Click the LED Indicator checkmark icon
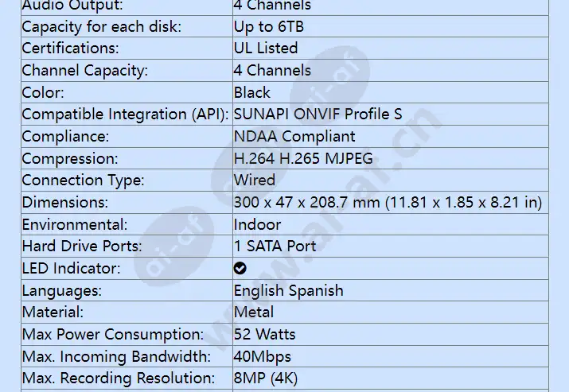569x392 pixels. (x=240, y=269)
